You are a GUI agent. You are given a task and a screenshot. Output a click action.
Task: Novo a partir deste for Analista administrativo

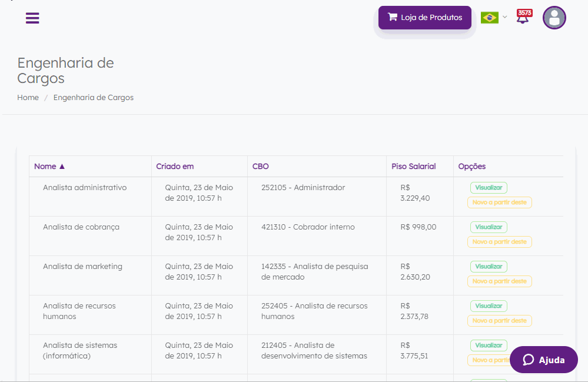500,202
